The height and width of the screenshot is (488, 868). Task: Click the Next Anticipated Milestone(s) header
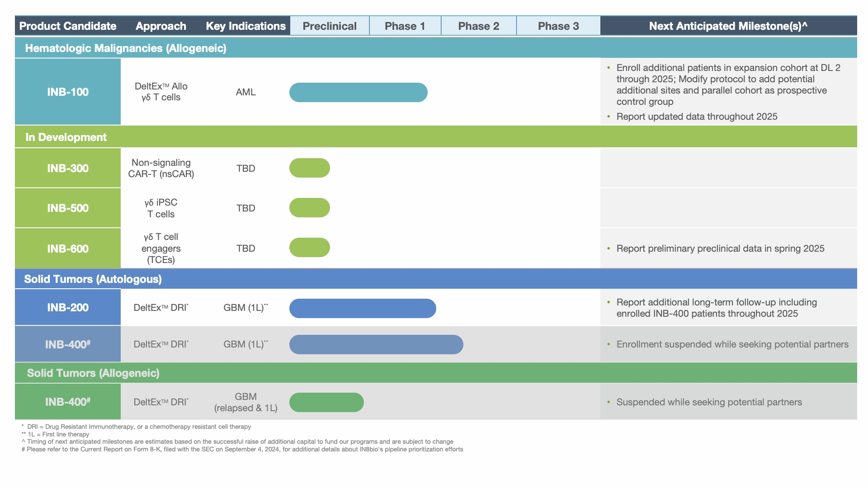pyautogui.click(x=728, y=26)
